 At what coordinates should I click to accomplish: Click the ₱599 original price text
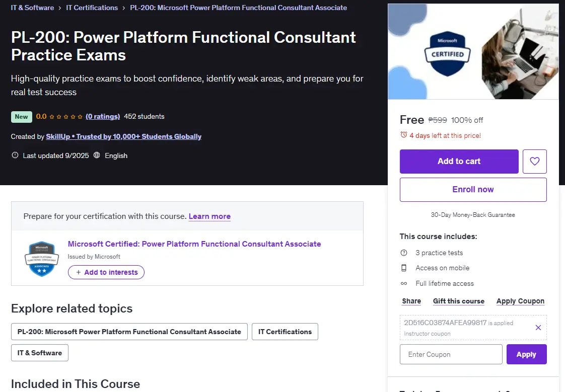pyautogui.click(x=438, y=120)
